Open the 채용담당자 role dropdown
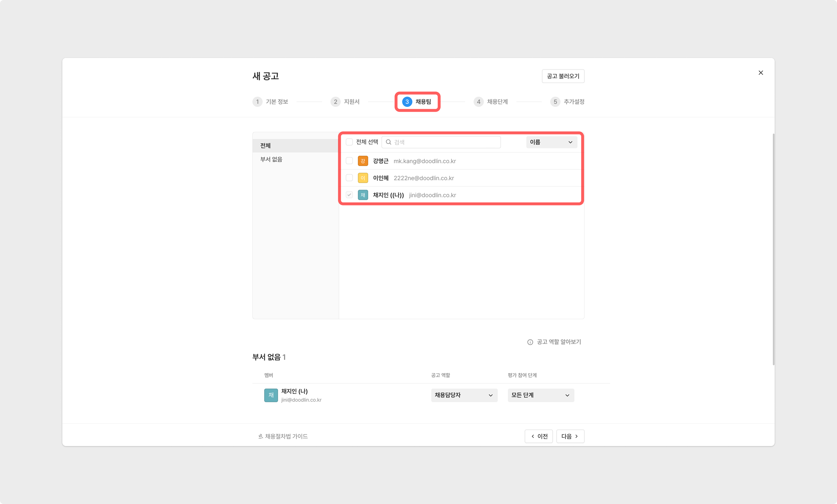Image resolution: width=837 pixels, height=504 pixels. (464, 395)
